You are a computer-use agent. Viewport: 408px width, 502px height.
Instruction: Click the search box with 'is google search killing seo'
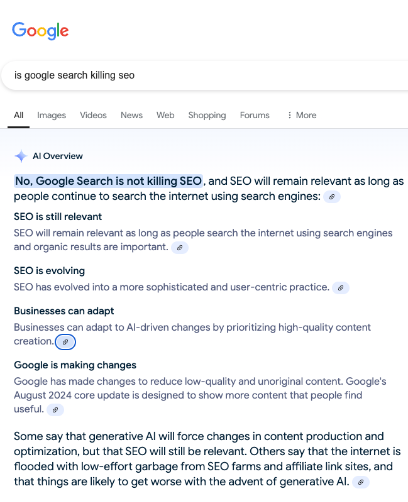coord(204,75)
